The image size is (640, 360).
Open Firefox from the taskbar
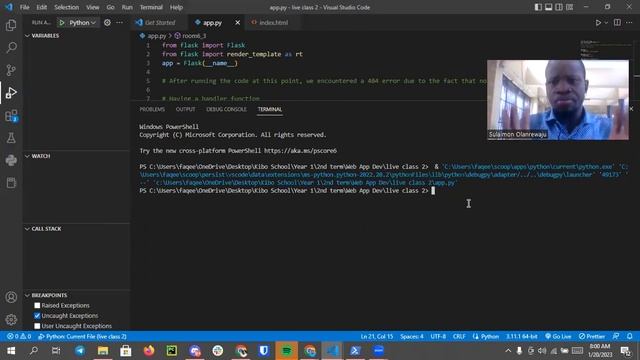149,351
